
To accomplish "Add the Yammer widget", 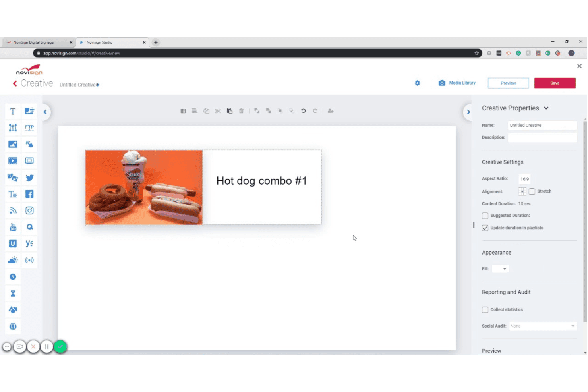I will click(29, 244).
